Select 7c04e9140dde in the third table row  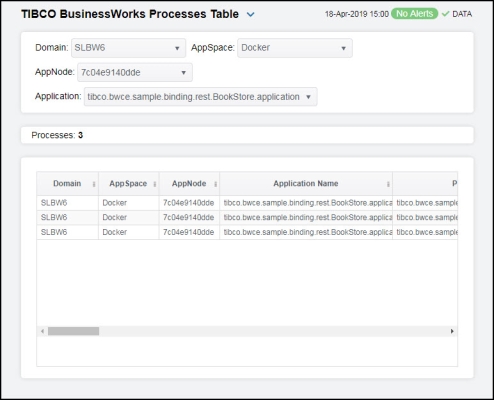coord(188,232)
